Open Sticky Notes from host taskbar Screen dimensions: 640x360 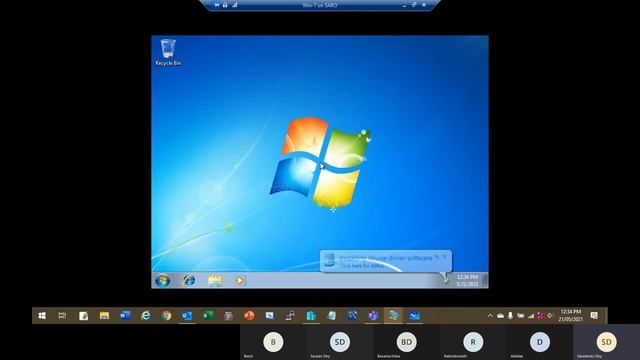[83, 316]
